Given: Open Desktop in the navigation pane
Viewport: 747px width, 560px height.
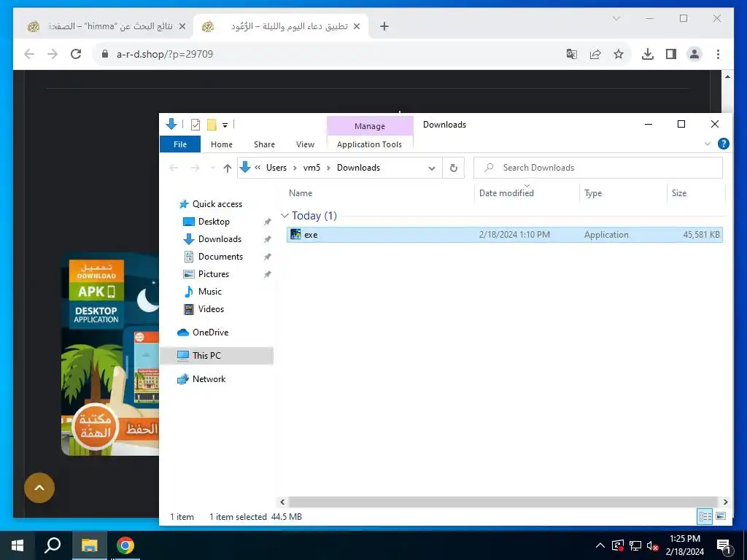Looking at the screenshot, I should pyautogui.click(x=214, y=222).
